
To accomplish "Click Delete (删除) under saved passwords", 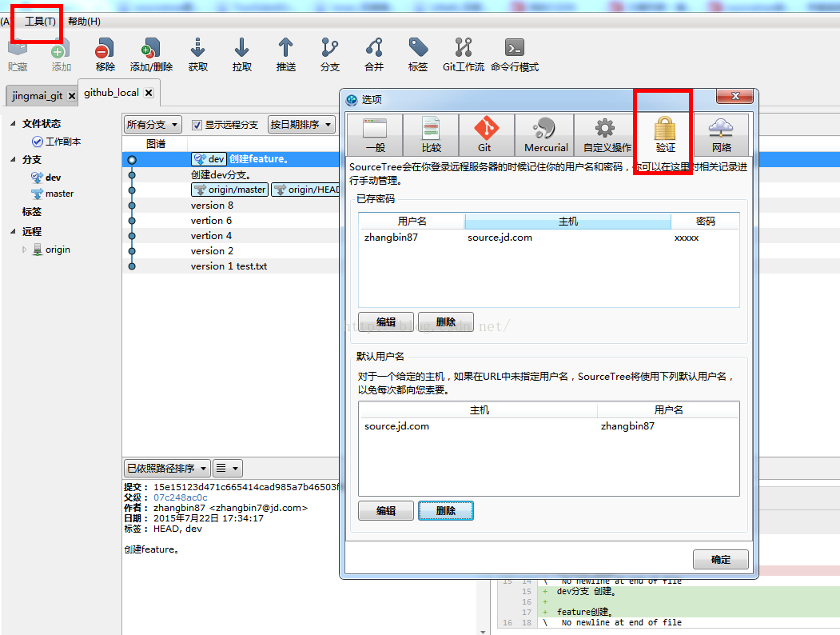I will pyautogui.click(x=446, y=321).
